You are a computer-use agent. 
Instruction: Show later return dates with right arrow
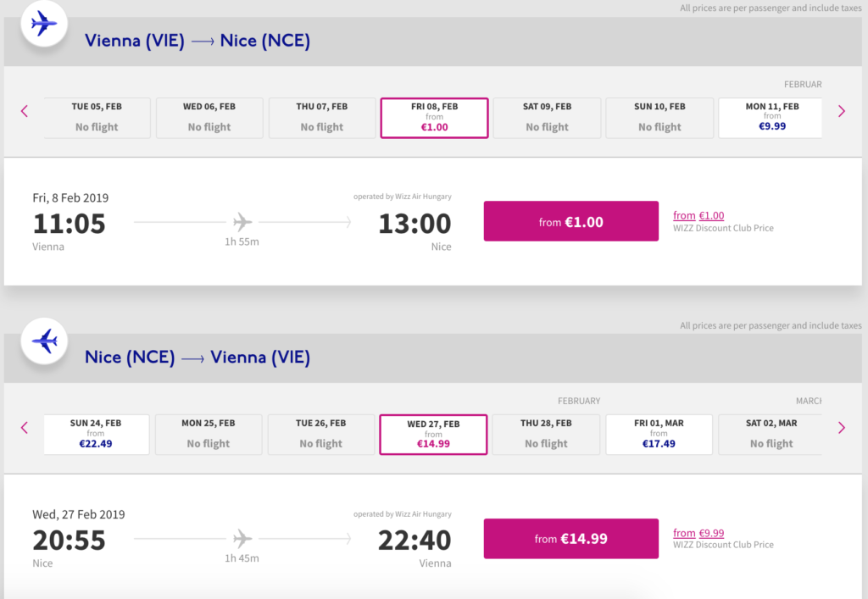click(x=841, y=428)
